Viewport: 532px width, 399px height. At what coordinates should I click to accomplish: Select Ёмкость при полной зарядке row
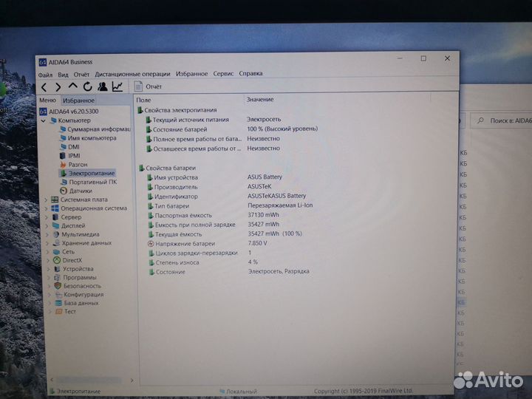232,225
